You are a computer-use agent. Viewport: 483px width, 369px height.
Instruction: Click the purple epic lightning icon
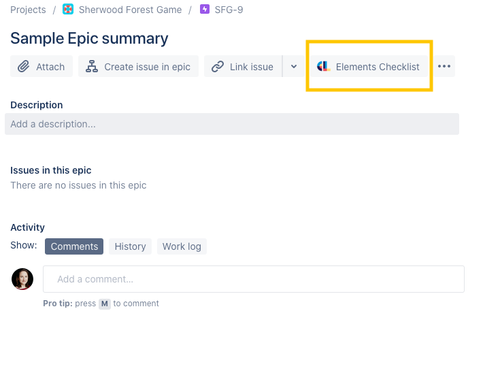pyautogui.click(x=205, y=9)
